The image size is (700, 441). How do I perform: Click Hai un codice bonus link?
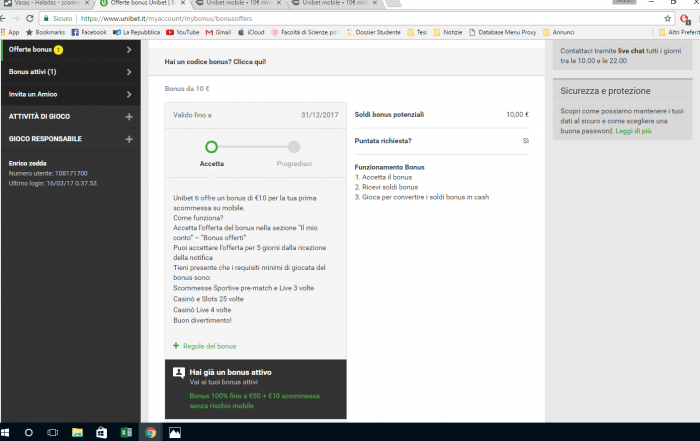[x=215, y=62]
